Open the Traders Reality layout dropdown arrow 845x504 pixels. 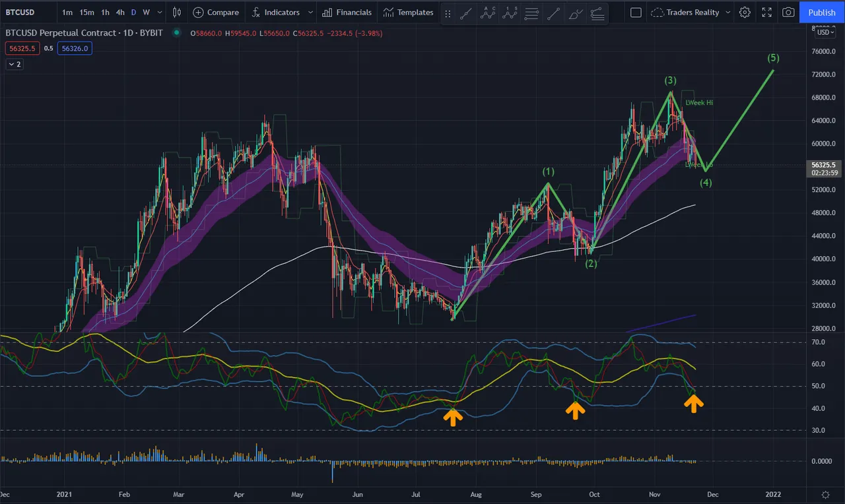click(x=727, y=12)
